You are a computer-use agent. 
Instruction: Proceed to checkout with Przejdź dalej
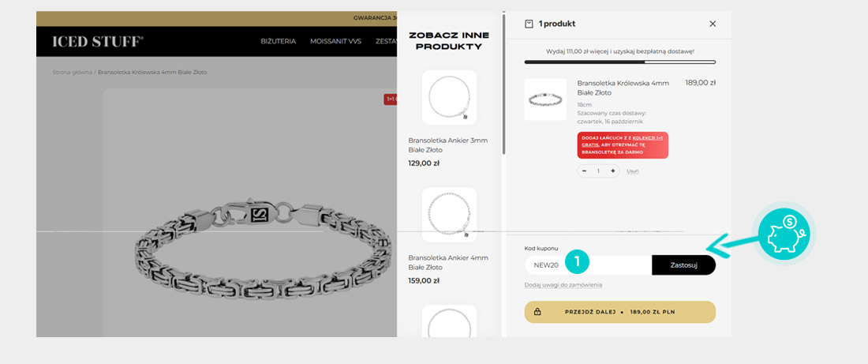[x=619, y=312]
